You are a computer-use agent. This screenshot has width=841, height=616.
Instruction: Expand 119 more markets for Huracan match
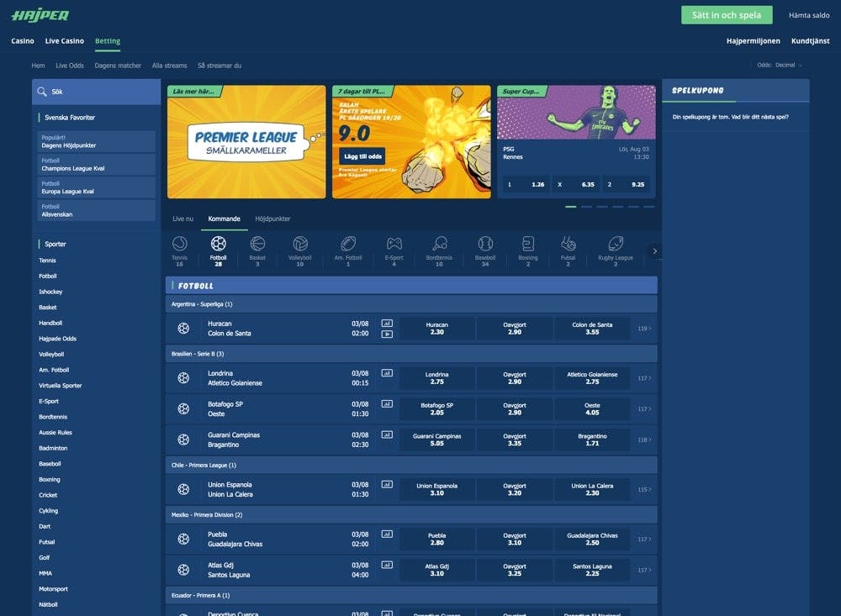[x=644, y=329]
